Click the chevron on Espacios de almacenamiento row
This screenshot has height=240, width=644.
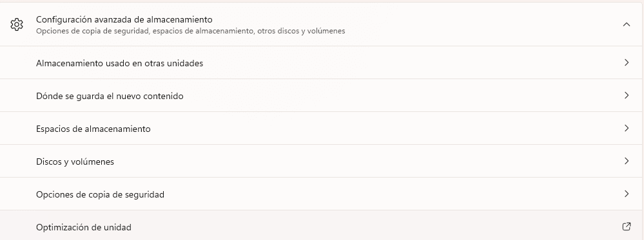(x=627, y=128)
